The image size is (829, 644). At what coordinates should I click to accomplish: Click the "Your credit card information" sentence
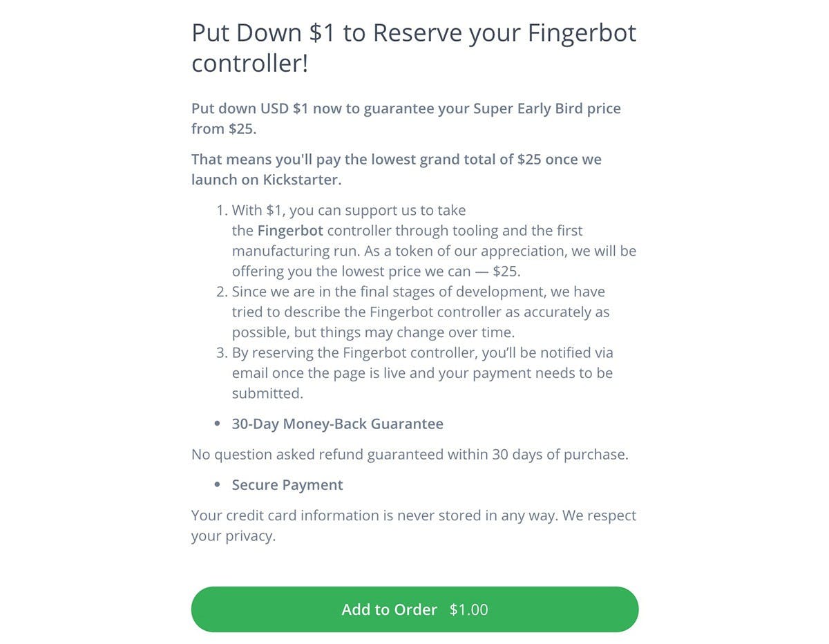tap(413, 515)
